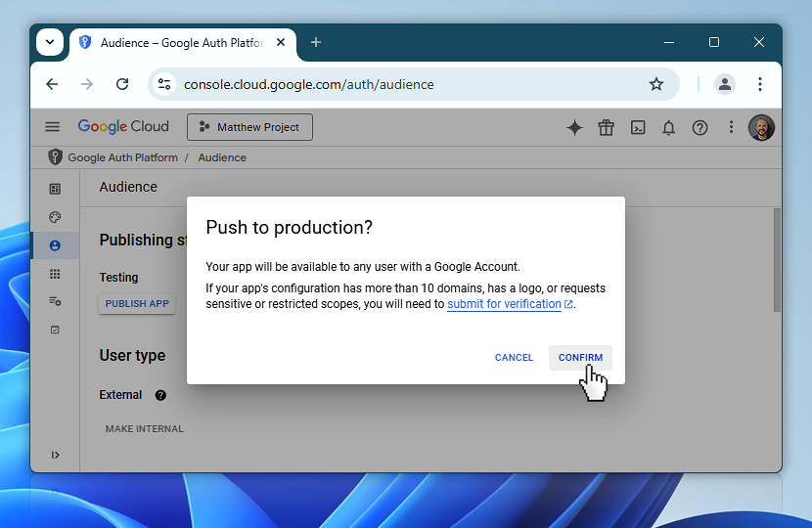The height and width of the screenshot is (528, 812).
Task: Click the address bar URL
Action: [309, 84]
